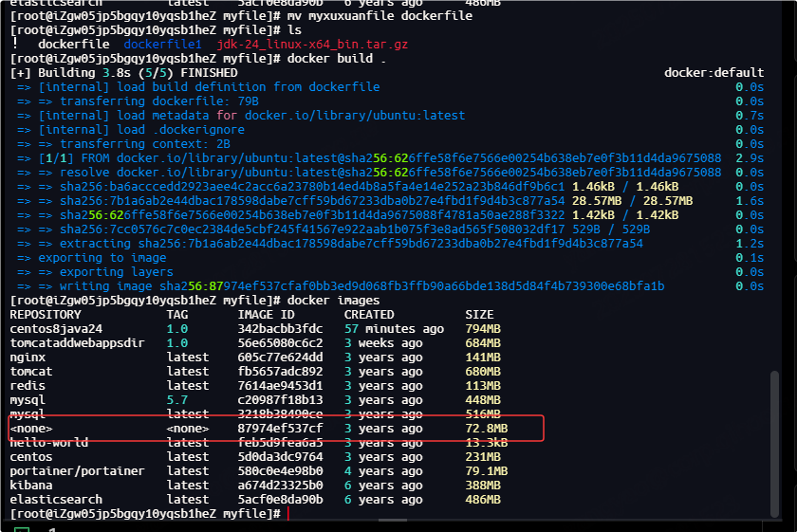Screen dimensions: 797x532
Task: Click the TAG column header
Action: click(x=176, y=315)
